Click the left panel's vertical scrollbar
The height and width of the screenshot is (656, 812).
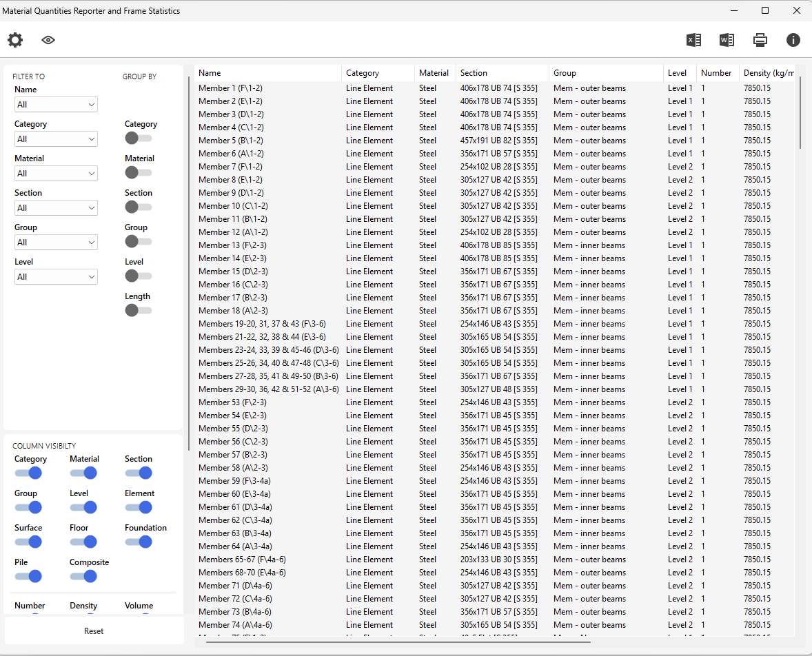[x=189, y=263]
